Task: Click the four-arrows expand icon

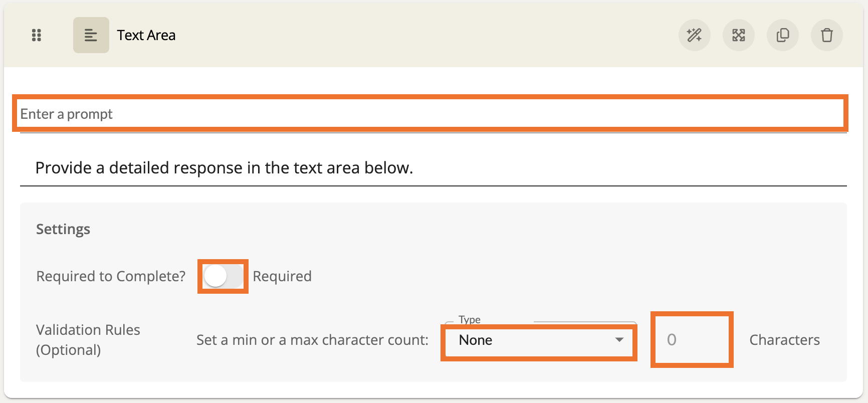Action: 738,35
